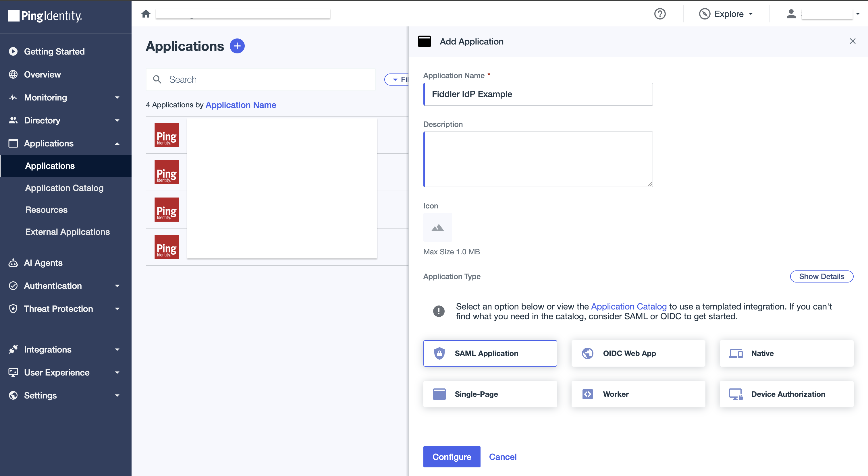Click the PingIdentity logo
The image size is (868, 476).
[45, 16]
